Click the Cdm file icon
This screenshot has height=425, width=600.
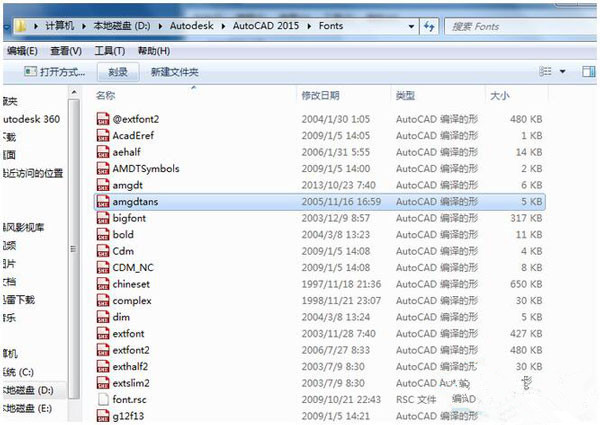tap(103, 251)
